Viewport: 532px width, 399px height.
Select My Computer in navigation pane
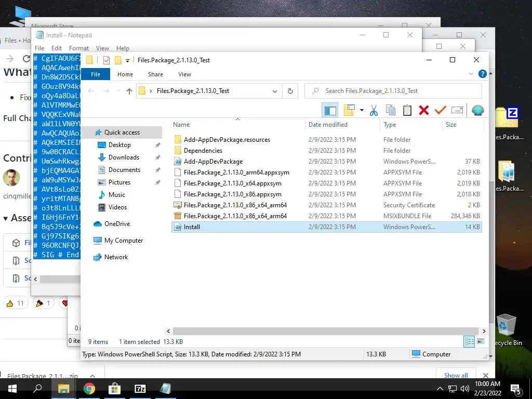[x=124, y=241]
